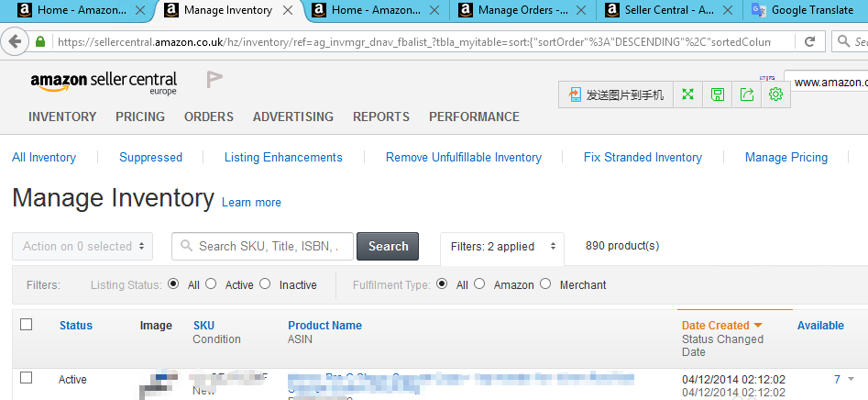The width and height of the screenshot is (868, 400).
Task: Select Fulfilment Type Amazon radio button
Action: point(479,283)
